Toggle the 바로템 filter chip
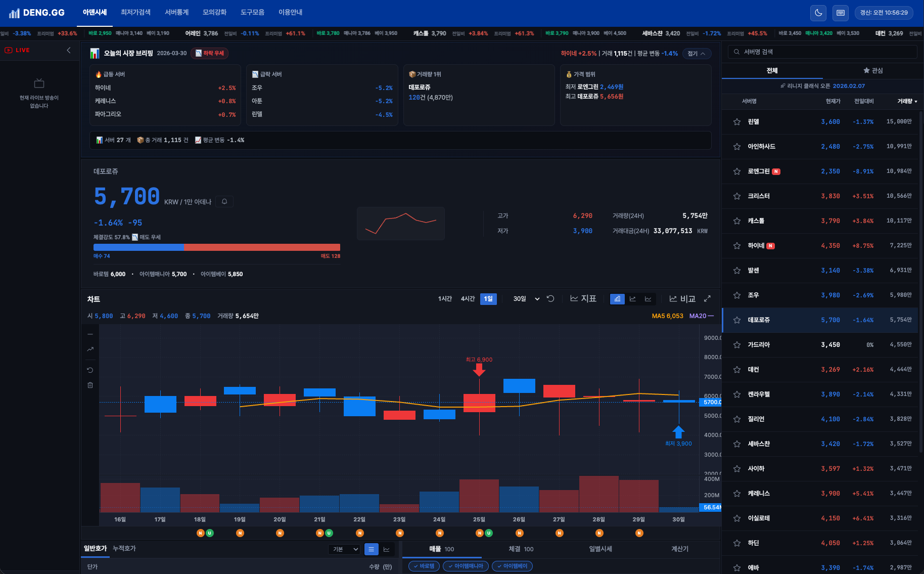924x574 pixels. click(423, 566)
